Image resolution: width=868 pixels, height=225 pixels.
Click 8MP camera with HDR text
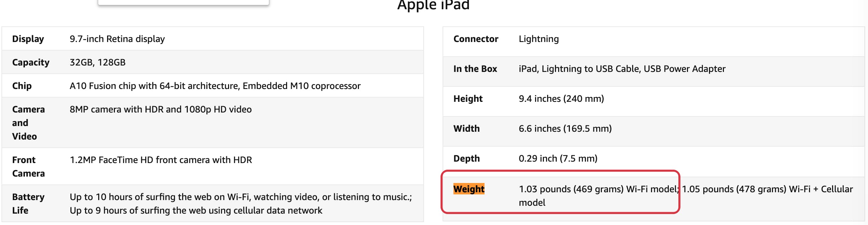(161, 109)
